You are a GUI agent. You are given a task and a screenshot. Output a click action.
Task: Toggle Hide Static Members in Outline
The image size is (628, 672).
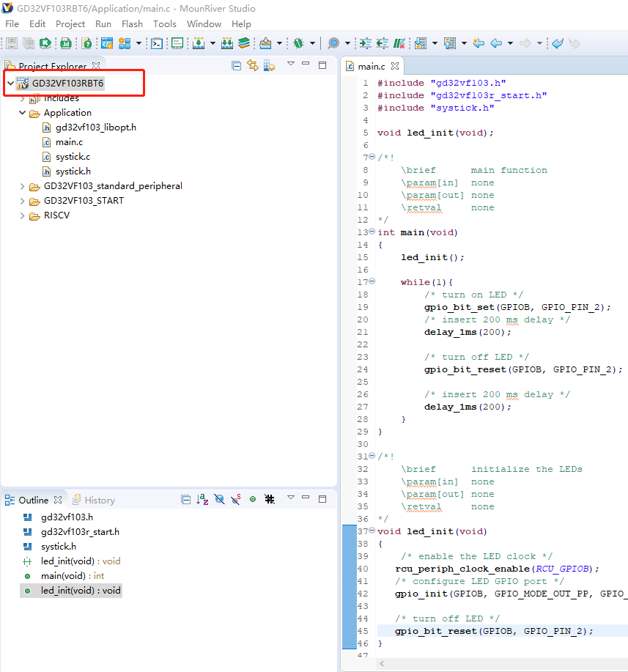236,499
